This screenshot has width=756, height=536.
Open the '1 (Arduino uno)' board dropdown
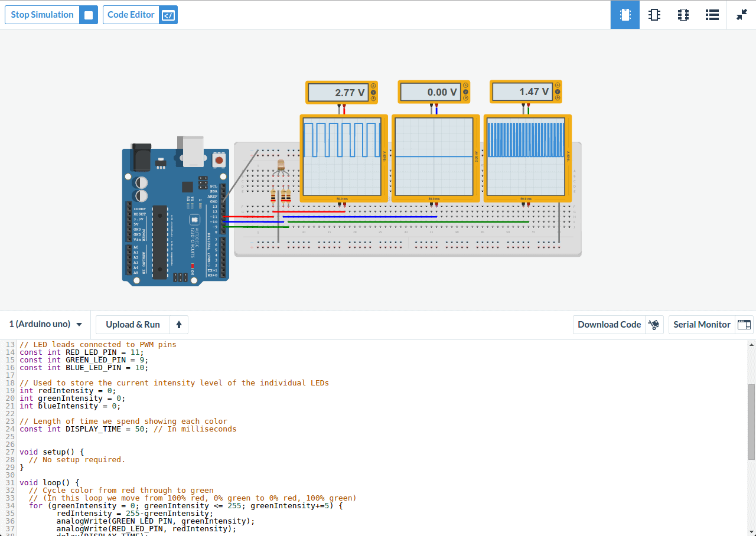45,324
